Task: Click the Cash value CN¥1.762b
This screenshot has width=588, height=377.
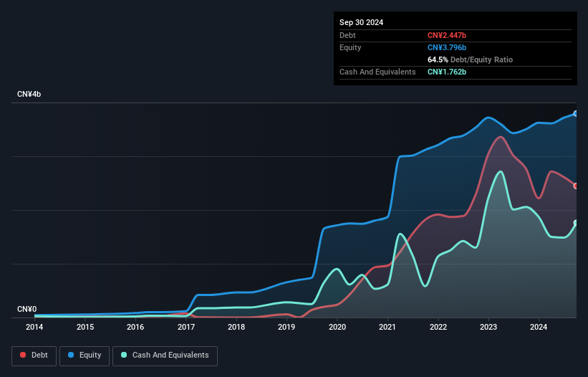Action: [447, 72]
